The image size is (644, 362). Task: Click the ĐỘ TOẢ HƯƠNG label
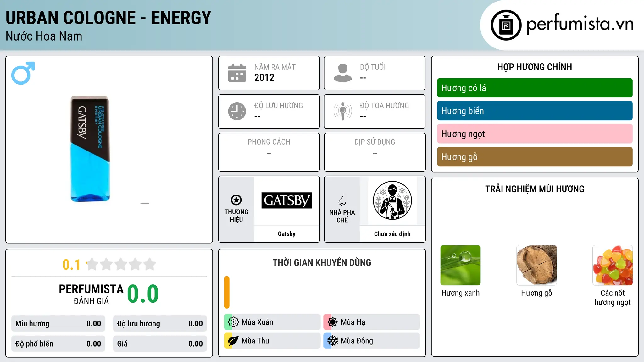[384, 106]
